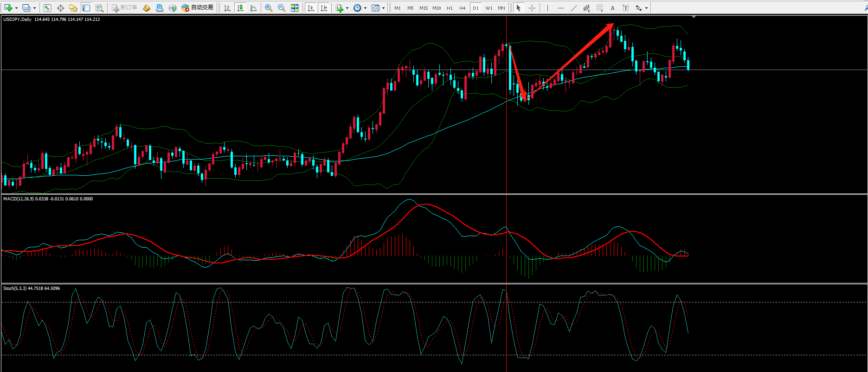Switch chart to bar chart mode
Image resolution: width=868 pixels, height=372 pixels.
(227, 8)
